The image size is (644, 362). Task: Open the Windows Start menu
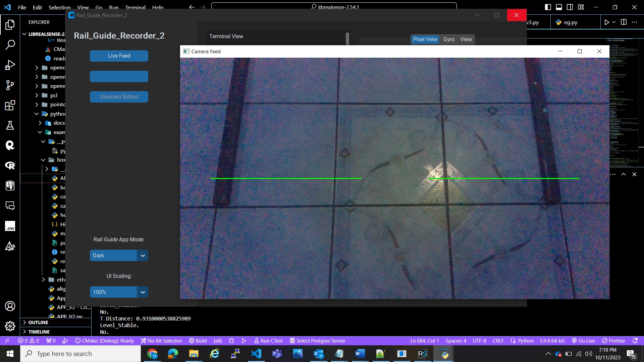coord(10,354)
